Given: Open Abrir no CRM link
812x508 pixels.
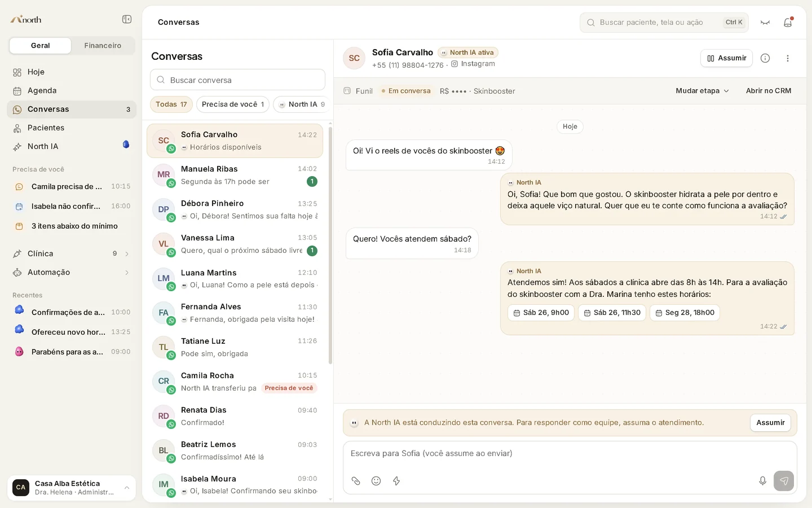Looking at the screenshot, I should [x=769, y=91].
